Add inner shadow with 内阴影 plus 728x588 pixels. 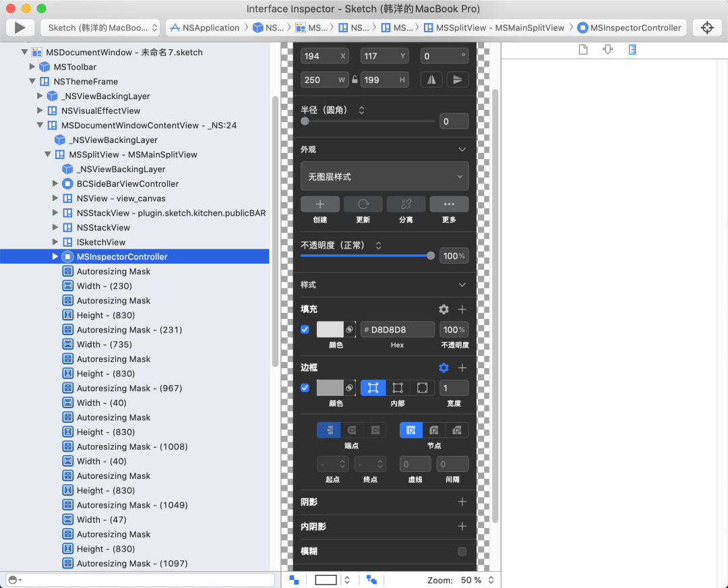click(x=462, y=526)
